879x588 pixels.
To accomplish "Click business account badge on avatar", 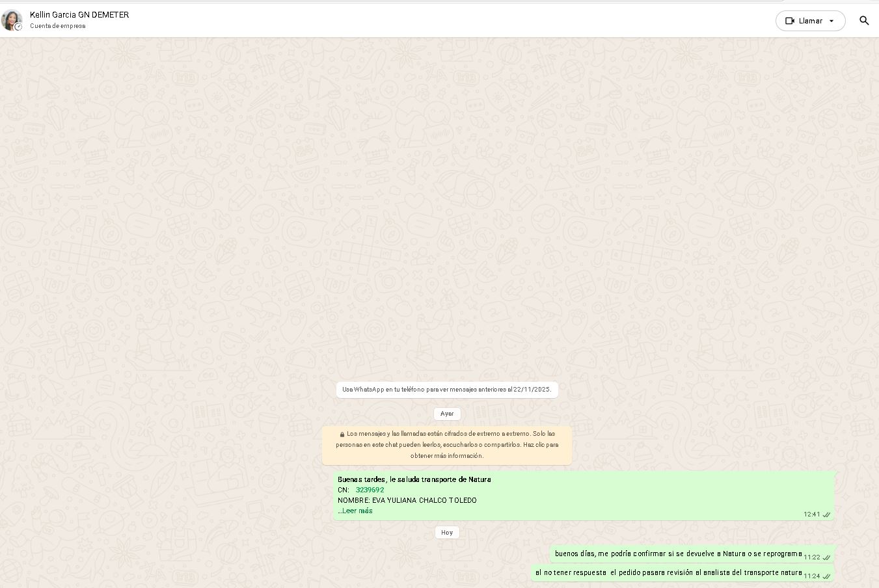I will [18, 27].
